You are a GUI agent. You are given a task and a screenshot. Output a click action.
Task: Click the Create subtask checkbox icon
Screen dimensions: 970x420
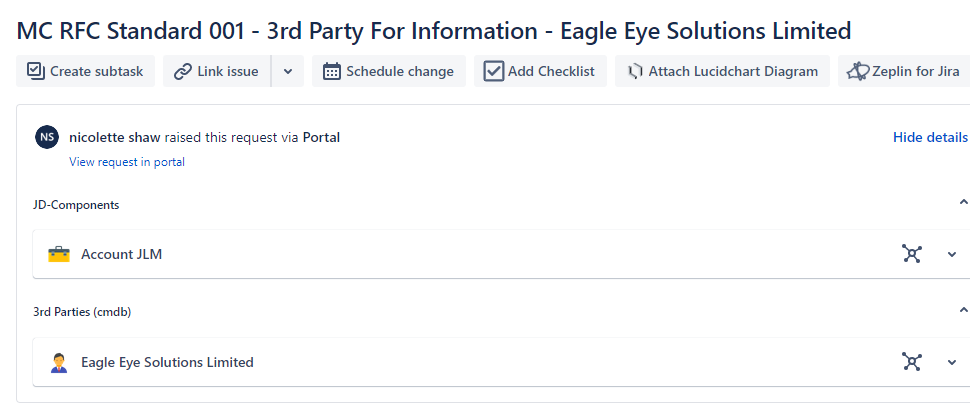pyautogui.click(x=36, y=71)
